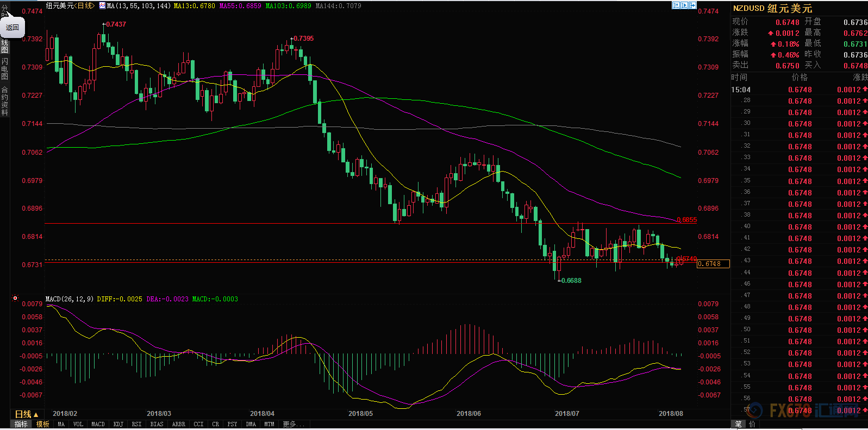Click the 最高 value 0.6762
Image resolution: width=868 pixels, height=430 pixels.
coord(855,33)
